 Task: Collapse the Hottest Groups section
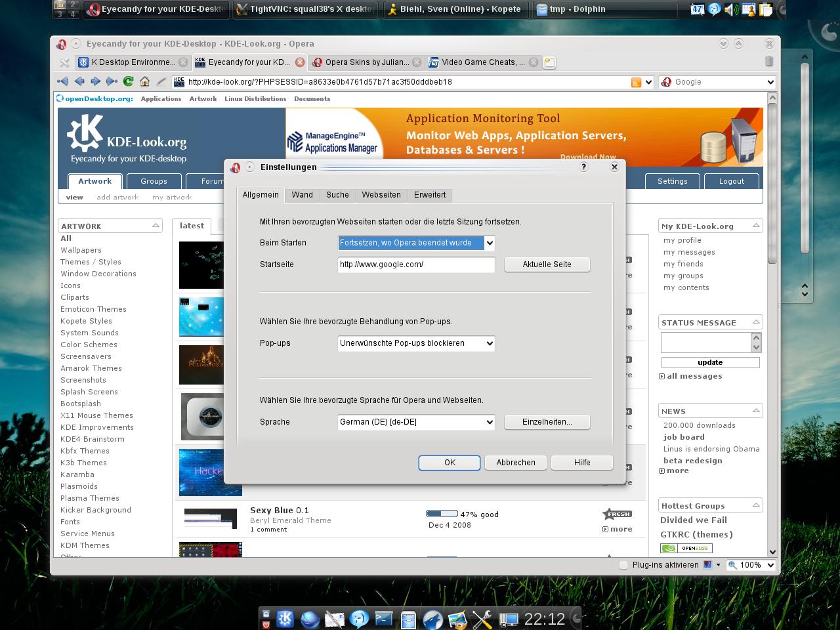[x=756, y=505]
